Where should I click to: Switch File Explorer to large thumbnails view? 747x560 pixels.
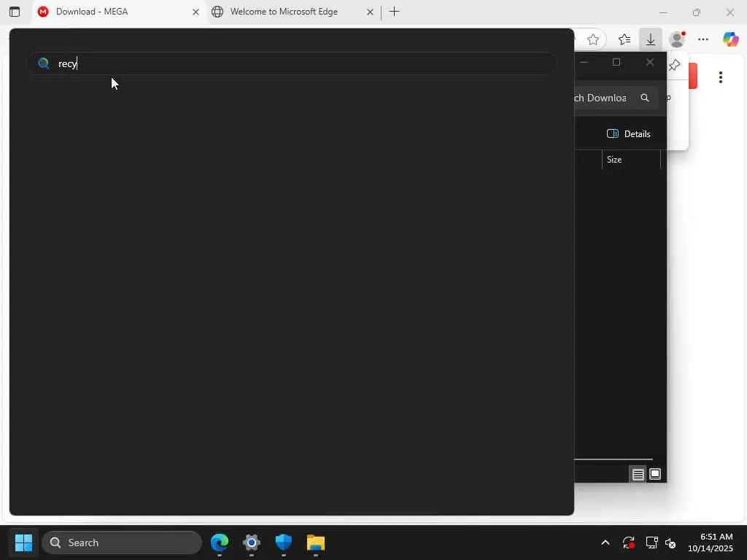[655, 474]
